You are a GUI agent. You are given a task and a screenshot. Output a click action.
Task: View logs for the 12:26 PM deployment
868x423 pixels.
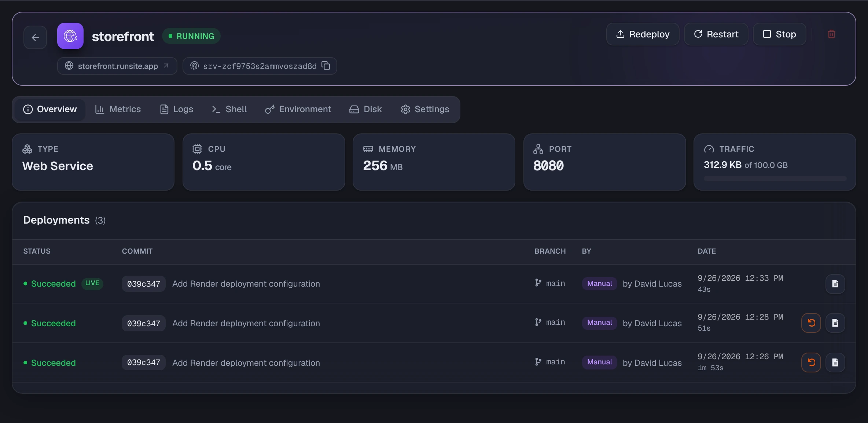[835, 363]
